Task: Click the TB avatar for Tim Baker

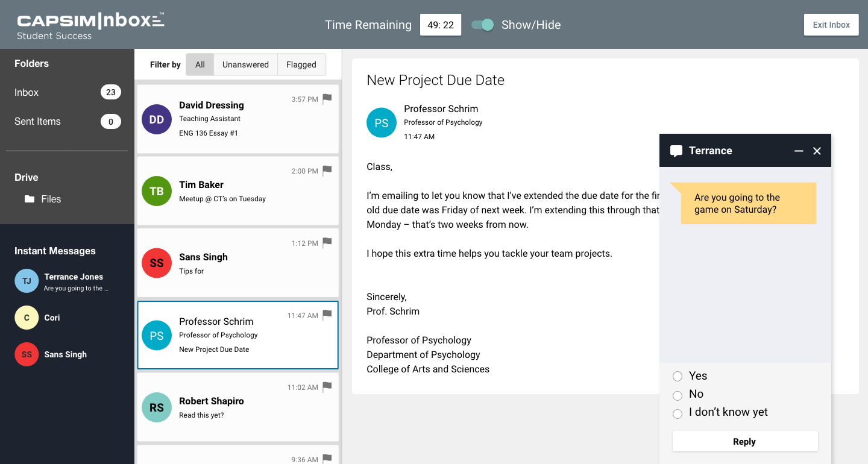Action: tap(157, 191)
